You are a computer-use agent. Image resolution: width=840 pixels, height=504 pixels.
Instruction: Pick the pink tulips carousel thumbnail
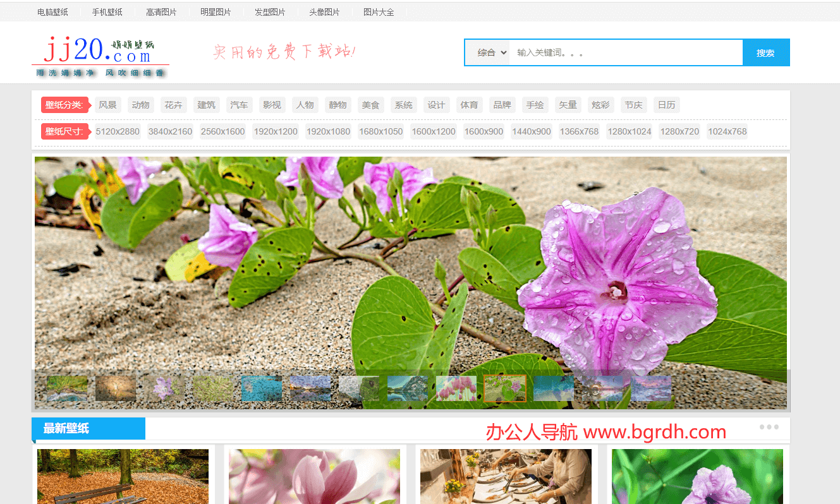point(456,388)
